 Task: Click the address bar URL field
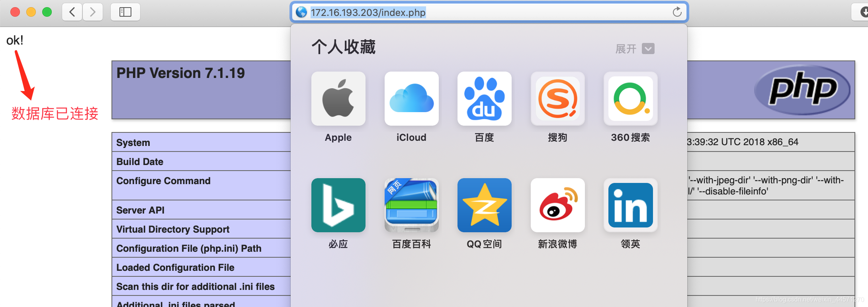point(489,12)
